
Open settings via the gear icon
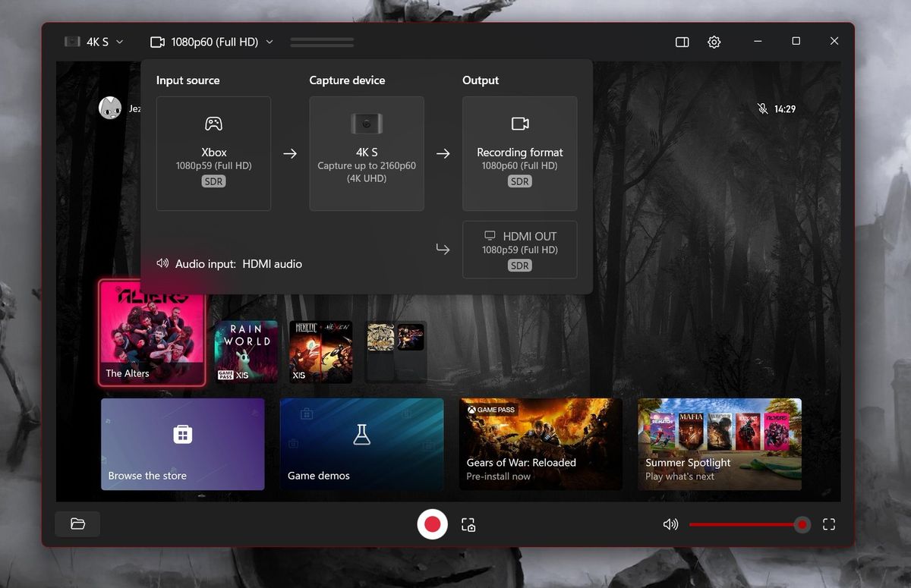point(714,42)
